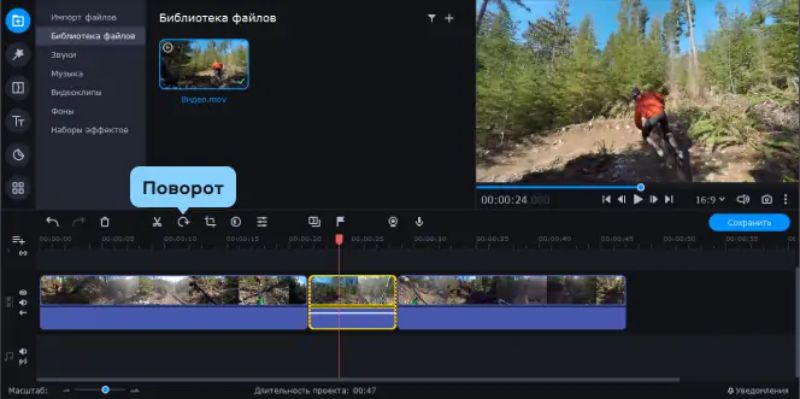The width and height of the screenshot is (800, 399).
Task: Open the more tools grid icon
Action: [x=18, y=188]
